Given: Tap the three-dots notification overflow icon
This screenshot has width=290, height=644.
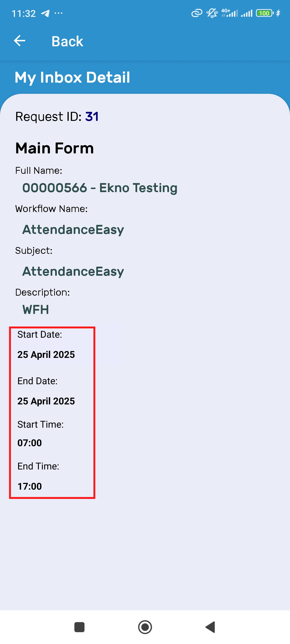Looking at the screenshot, I should (58, 13).
